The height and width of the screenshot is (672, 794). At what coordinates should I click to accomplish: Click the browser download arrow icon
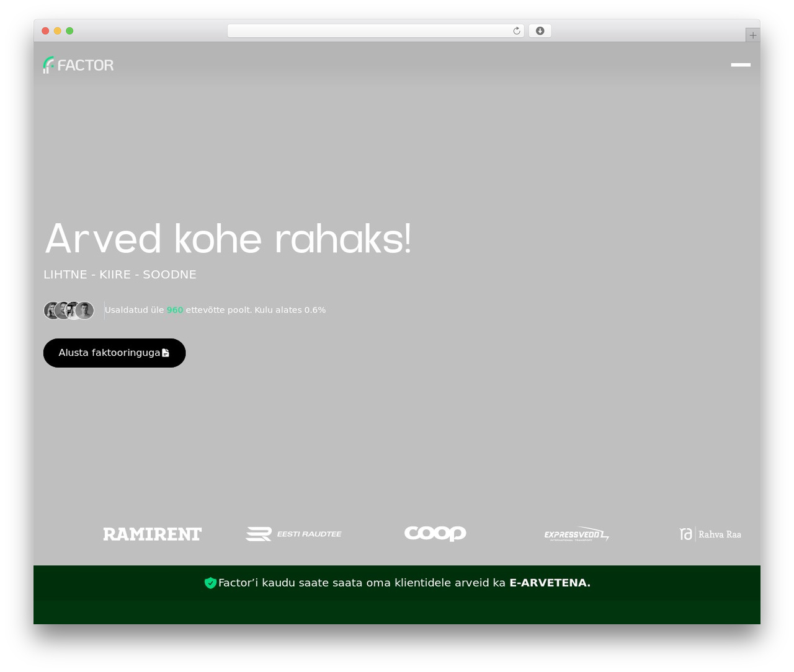pyautogui.click(x=540, y=31)
